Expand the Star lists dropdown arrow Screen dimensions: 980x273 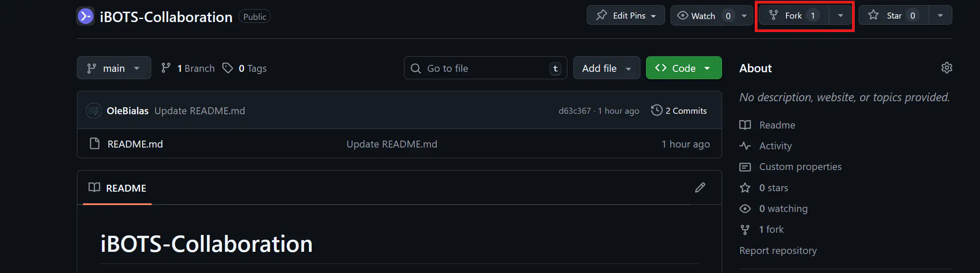click(x=940, y=16)
